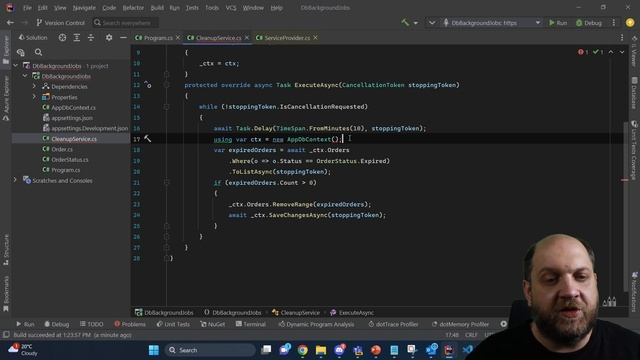Expand the Dependencies node
This screenshot has height=360, width=640.
click(34, 86)
